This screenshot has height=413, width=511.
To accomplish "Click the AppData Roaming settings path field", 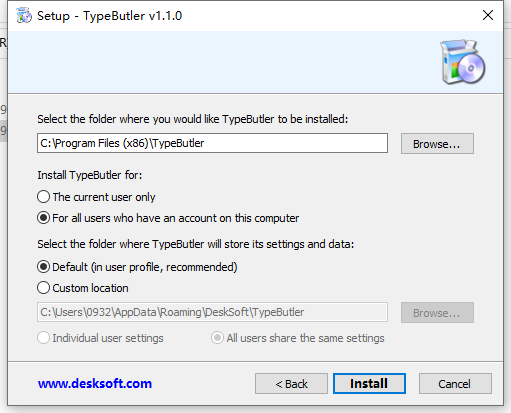I will (212, 312).
